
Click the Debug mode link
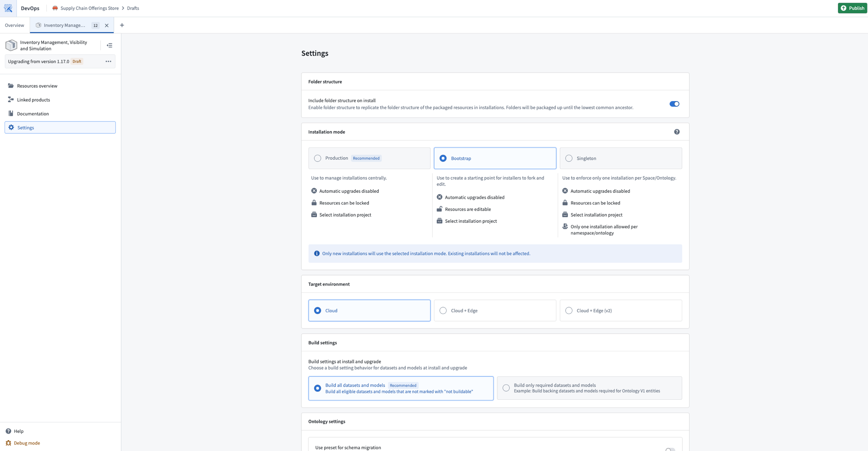[27, 443]
